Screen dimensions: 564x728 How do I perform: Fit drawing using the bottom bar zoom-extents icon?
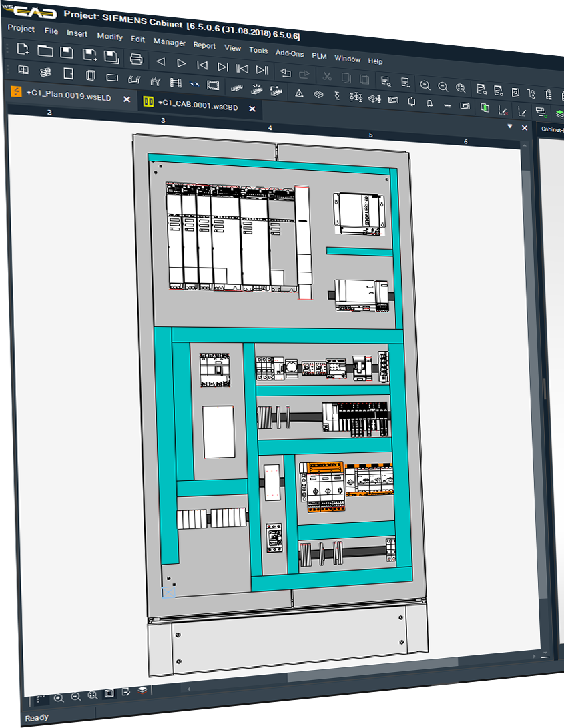93,695
